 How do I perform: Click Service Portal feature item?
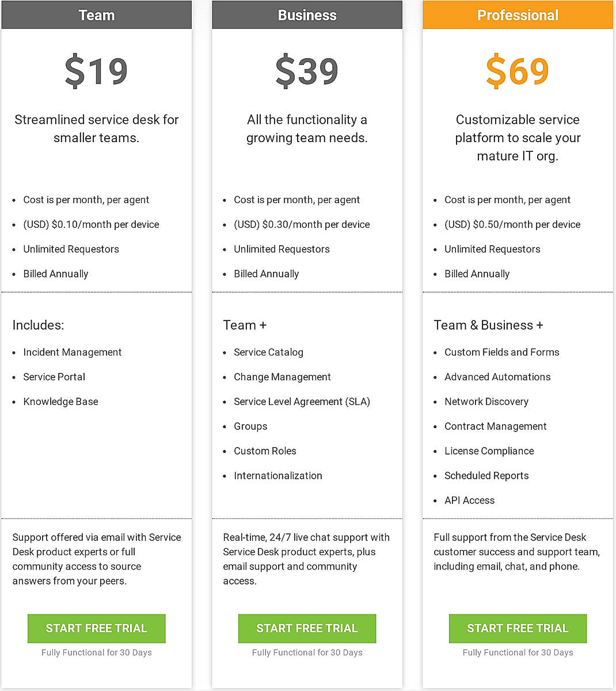(54, 377)
